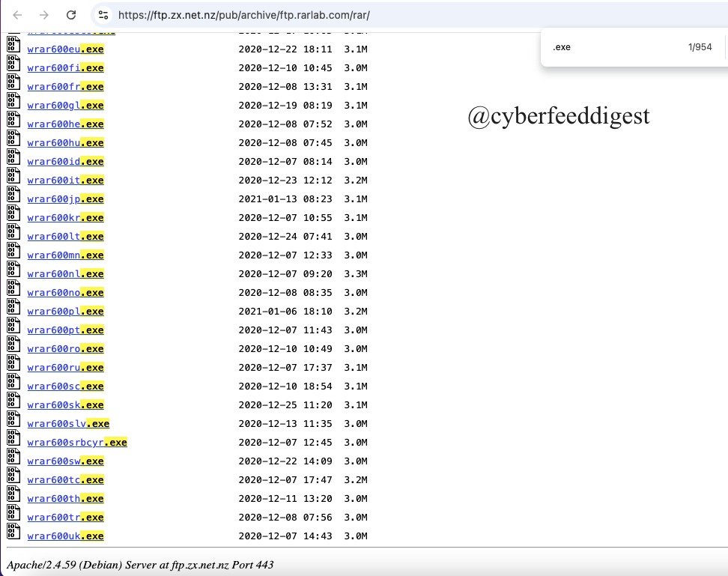Click the file icon beside wrar600lt.exe
This screenshot has width=728, height=576.
pos(13,232)
